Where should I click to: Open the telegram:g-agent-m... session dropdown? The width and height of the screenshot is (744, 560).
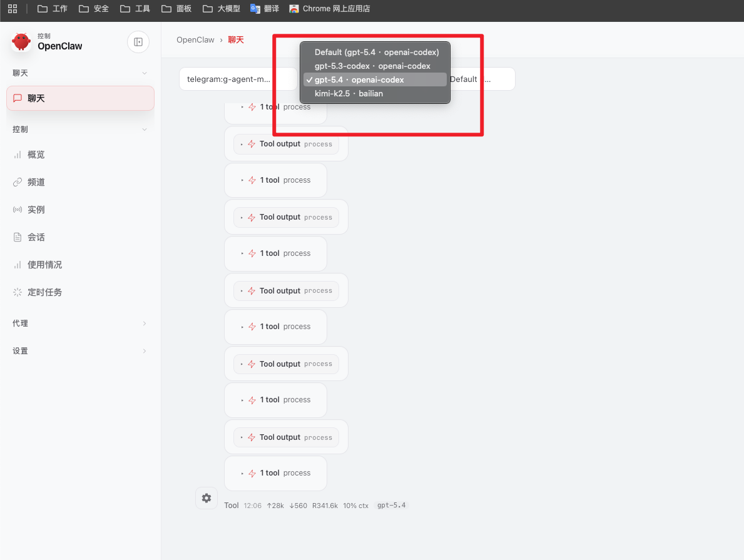point(238,79)
